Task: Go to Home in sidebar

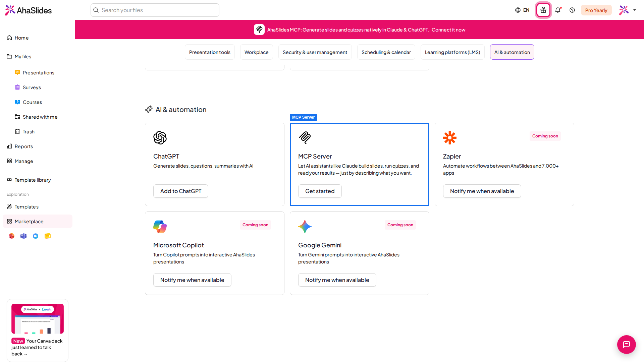Action: (38, 38)
